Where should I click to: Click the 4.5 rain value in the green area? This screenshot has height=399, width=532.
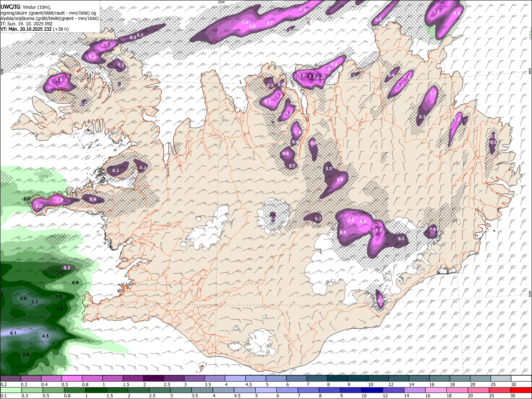point(45,336)
